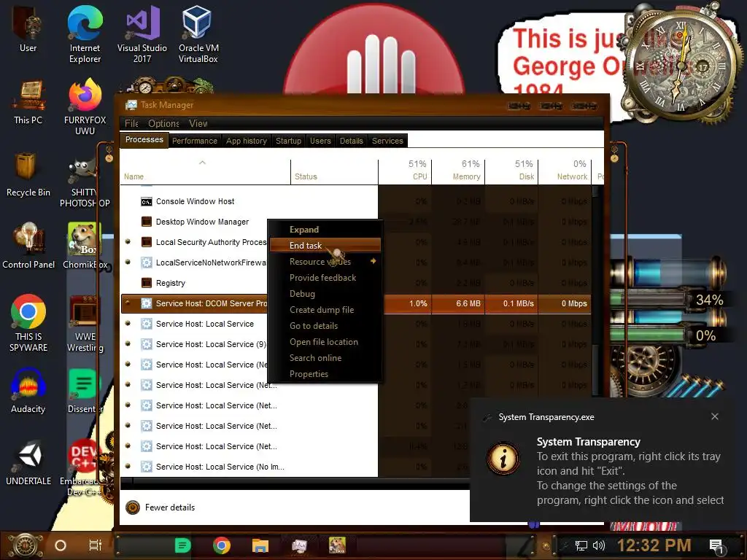Sort by Disk column header
The height and width of the screenshot is (560, 747).
[x=511, y=171]
